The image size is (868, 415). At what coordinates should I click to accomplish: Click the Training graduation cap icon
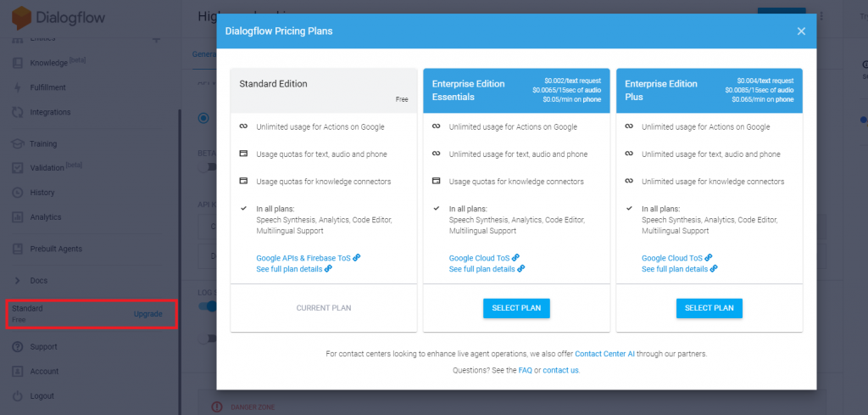18,143
